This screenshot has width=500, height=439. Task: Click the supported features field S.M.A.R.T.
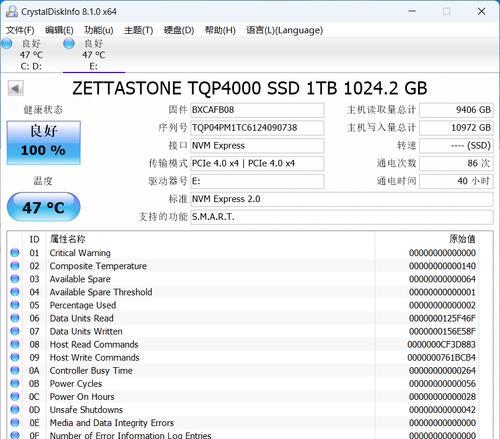tap(342, 217)
